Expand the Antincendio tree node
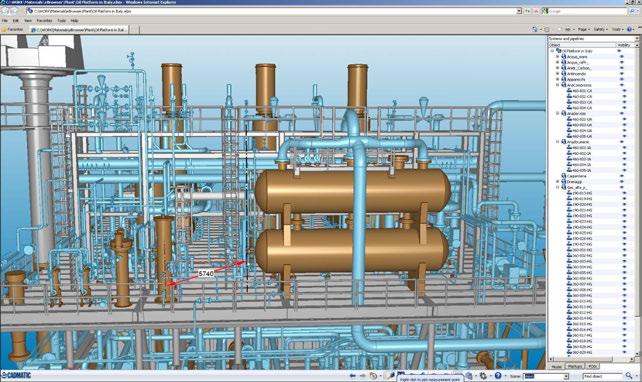This screenshot has height=382, width=642. [x=557, y=74]
